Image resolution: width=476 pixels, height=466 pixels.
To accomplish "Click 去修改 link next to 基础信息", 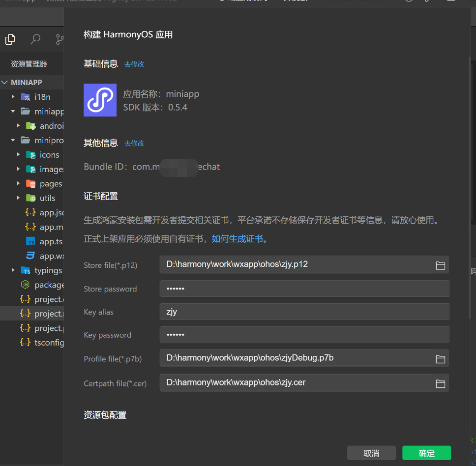I will click(x=134, y=64).
